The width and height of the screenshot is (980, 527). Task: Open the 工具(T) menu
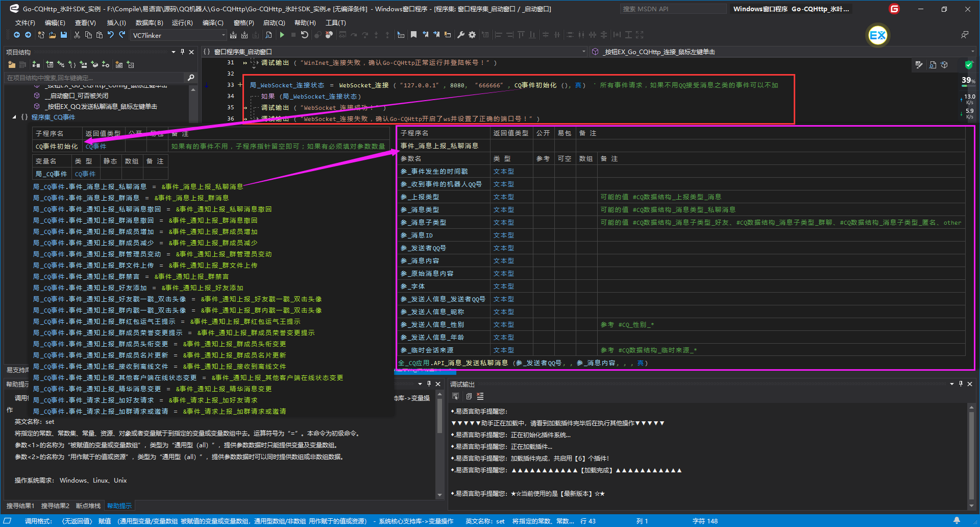335,23
